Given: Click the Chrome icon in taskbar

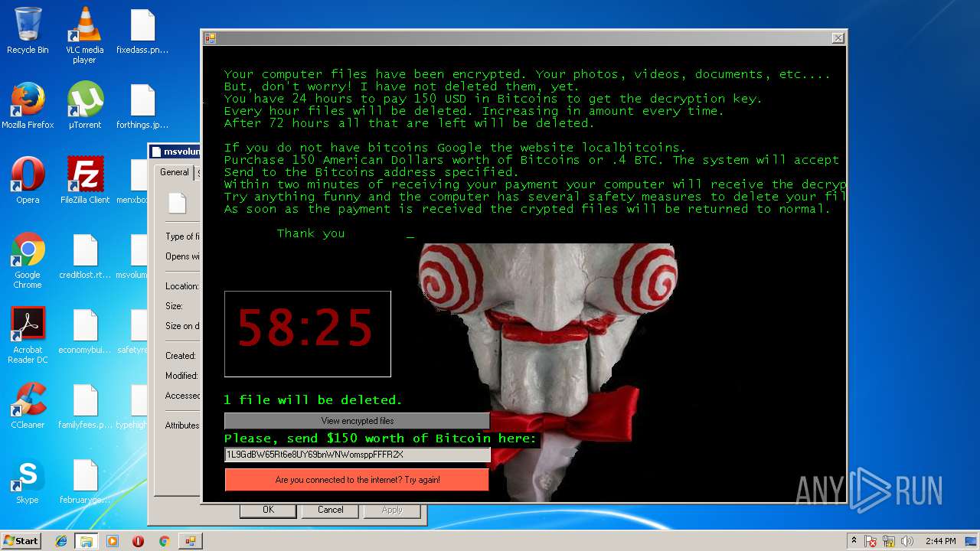Looking at the screenshot, I should [x=164, y=541].
